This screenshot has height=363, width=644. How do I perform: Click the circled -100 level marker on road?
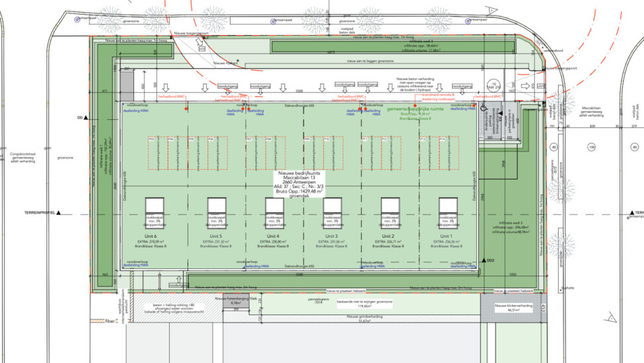coord(591,146)
